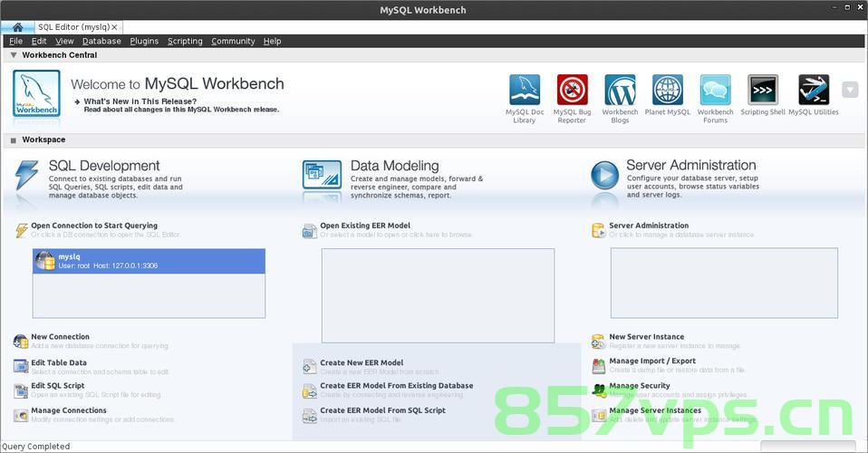868x453 pixels.
Task: Click the Create New EER Model icon
Action: [310, 367]
